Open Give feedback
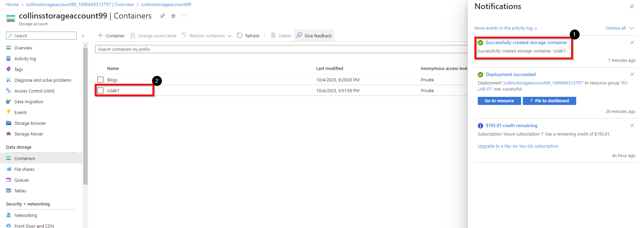This screenshot has height=228, width=644. pyautogui.click(x=314, y=36)
